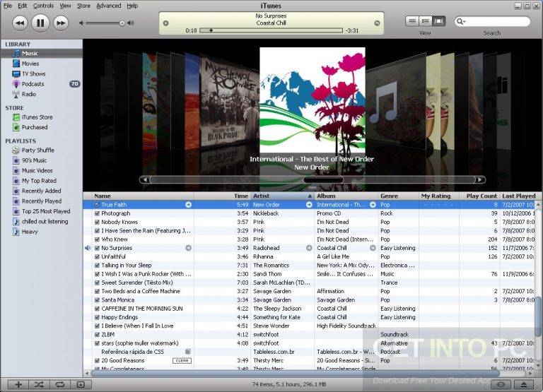Open the Edit menu

click(23, 6)
